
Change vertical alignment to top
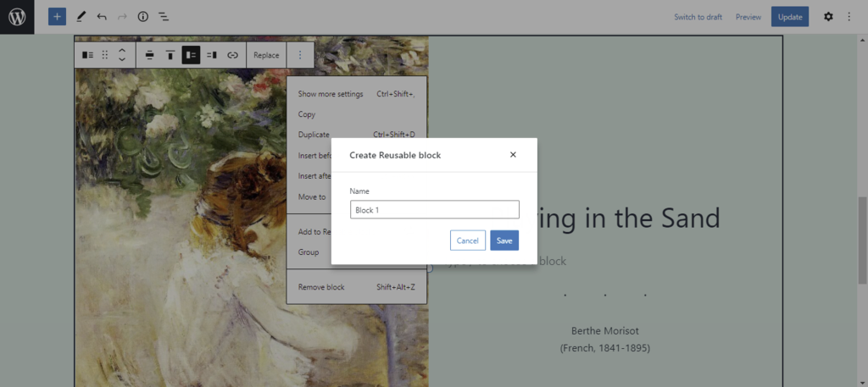[x=170, y=55]
